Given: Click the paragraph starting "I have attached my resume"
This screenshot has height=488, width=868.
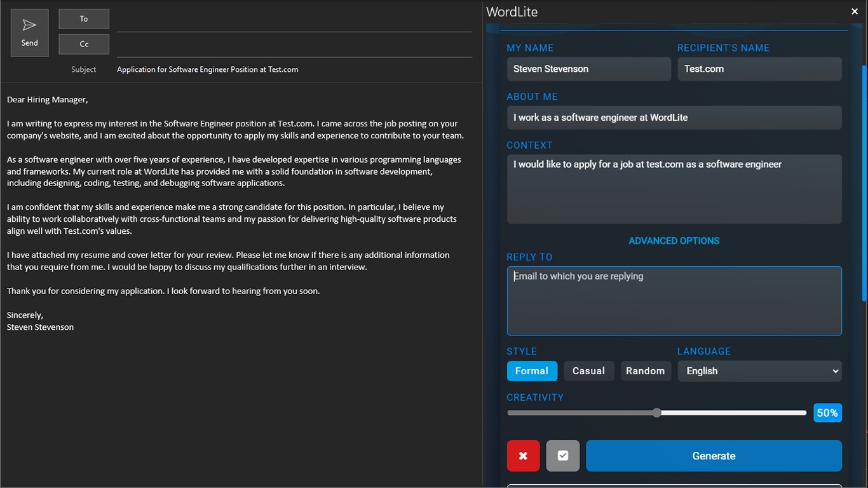Looking at the screenshot, I should 228,261.
